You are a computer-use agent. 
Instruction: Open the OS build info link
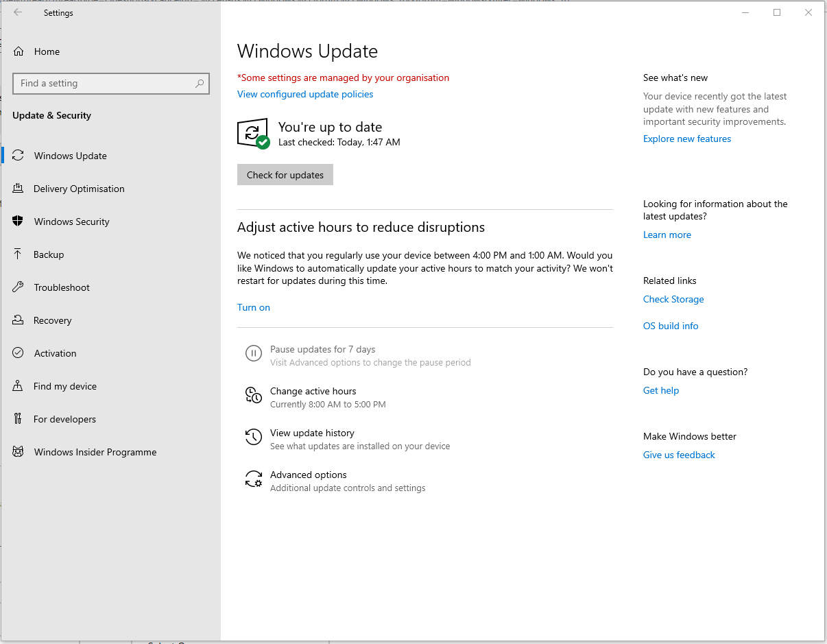pyautogui.click(x=671, y=326)
